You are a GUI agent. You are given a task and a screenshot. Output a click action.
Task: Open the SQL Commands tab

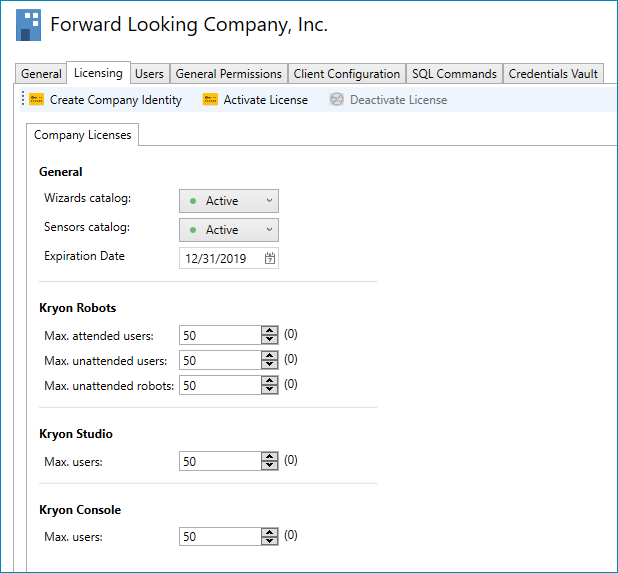[454, 74]
